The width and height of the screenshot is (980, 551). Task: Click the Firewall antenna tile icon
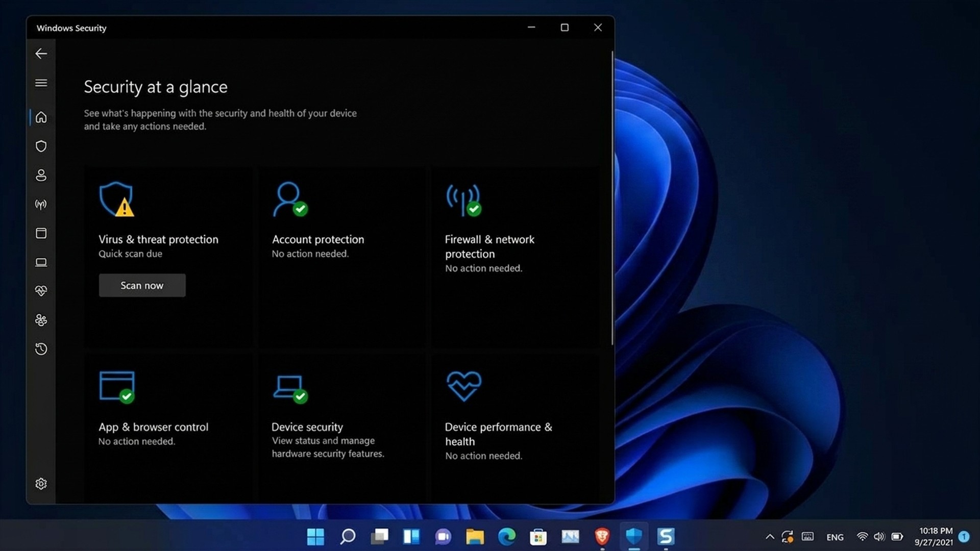[x=463, y=200]
